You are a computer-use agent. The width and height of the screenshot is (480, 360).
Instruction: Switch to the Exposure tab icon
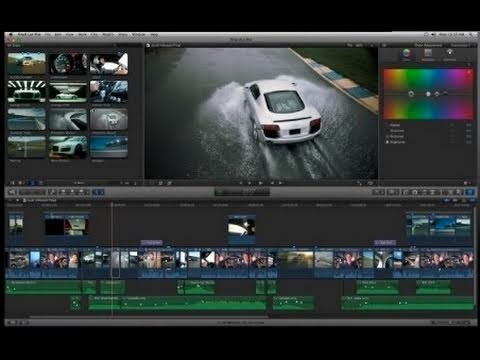[x=449, y=54]
